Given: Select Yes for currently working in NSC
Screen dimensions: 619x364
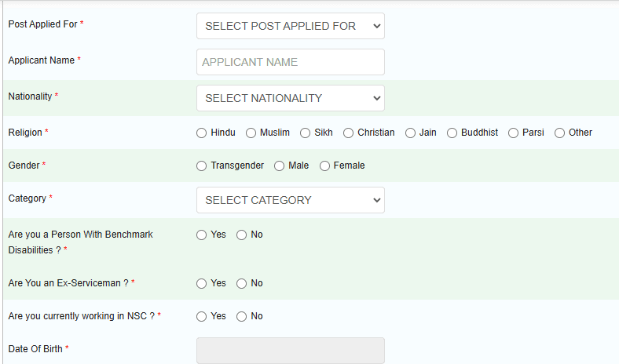Looking at the screenshot, I should pyautogui.click(x=202, y=316).
